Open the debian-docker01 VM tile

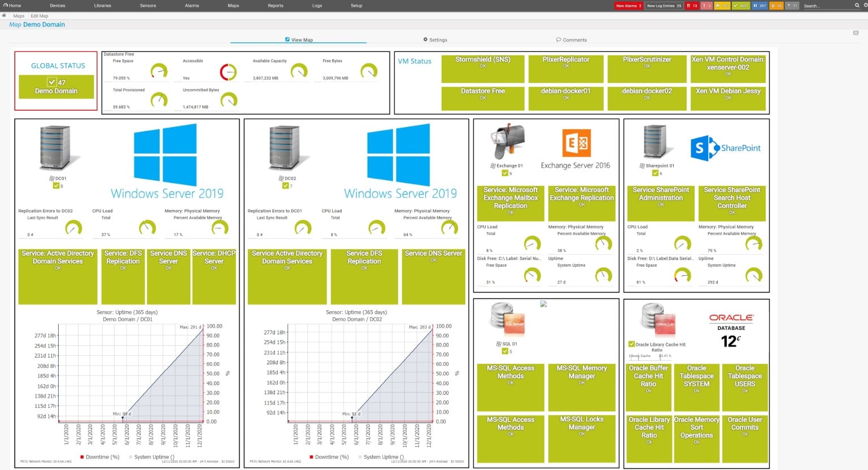(x=566, y=98)
